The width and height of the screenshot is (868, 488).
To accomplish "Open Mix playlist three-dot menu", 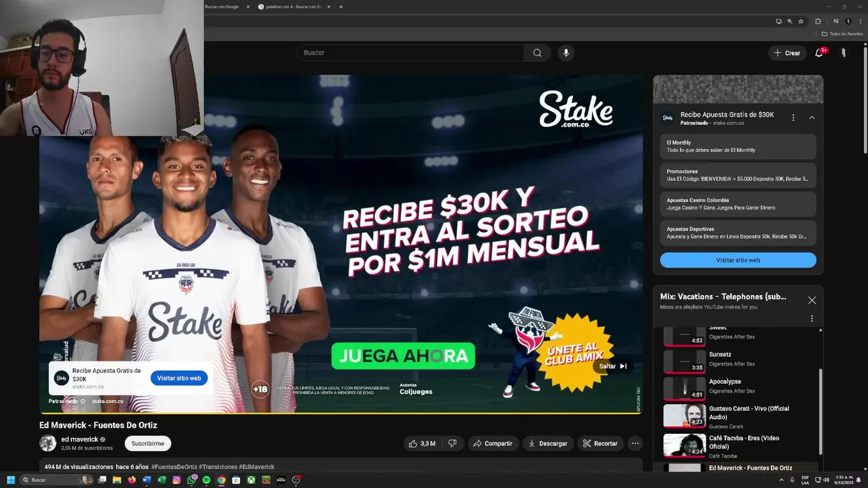I will pyautogui.click(x=812, y=319).
